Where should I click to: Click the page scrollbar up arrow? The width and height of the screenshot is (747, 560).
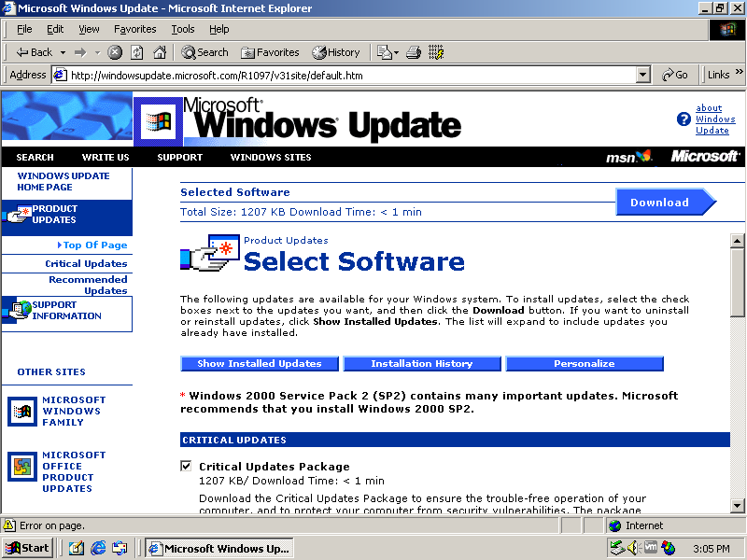737,241
